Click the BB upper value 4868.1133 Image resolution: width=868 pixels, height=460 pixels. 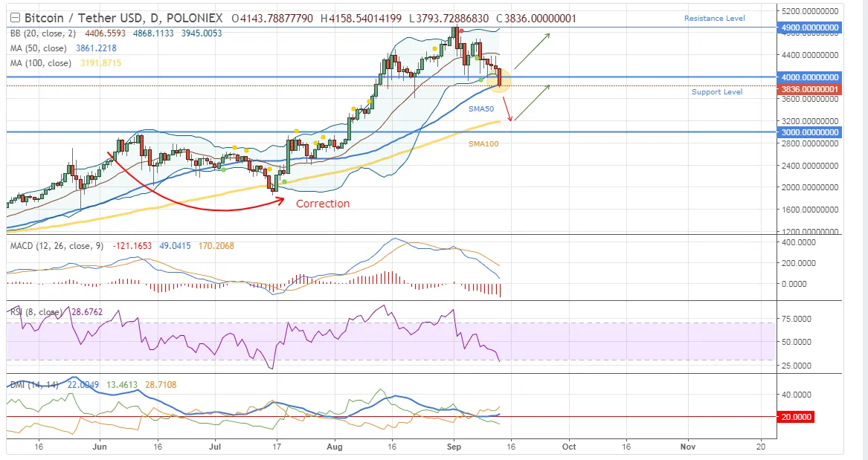click(153, 33)
